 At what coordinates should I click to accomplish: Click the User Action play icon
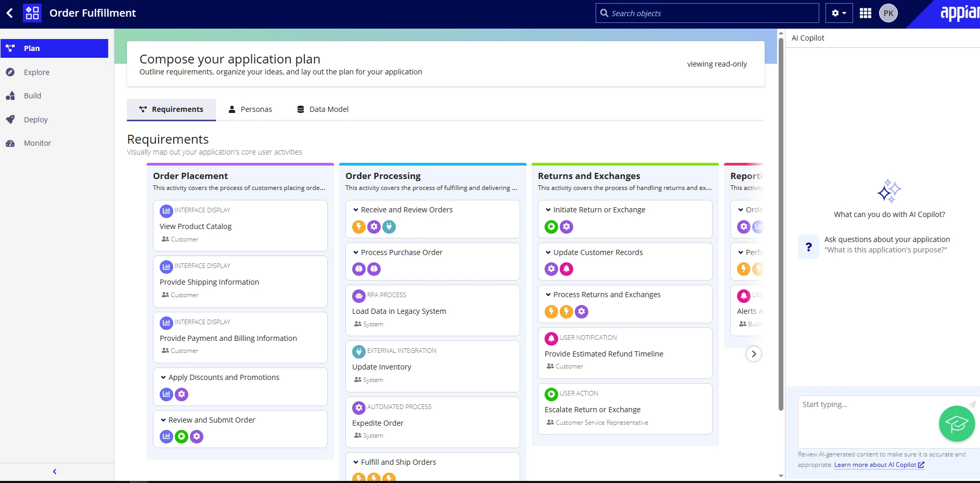(551, 395)
